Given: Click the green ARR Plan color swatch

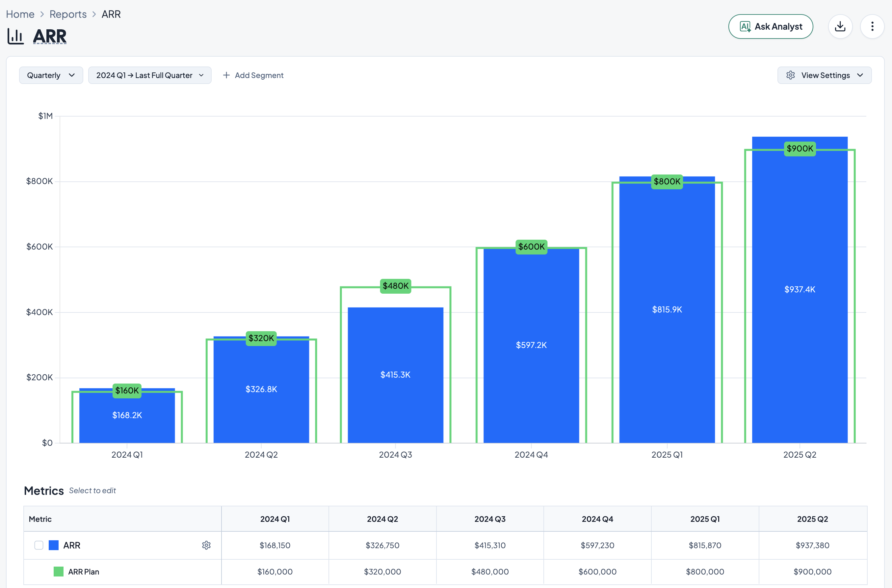Looking at the screenshot, I should click(x=59, y=572).
